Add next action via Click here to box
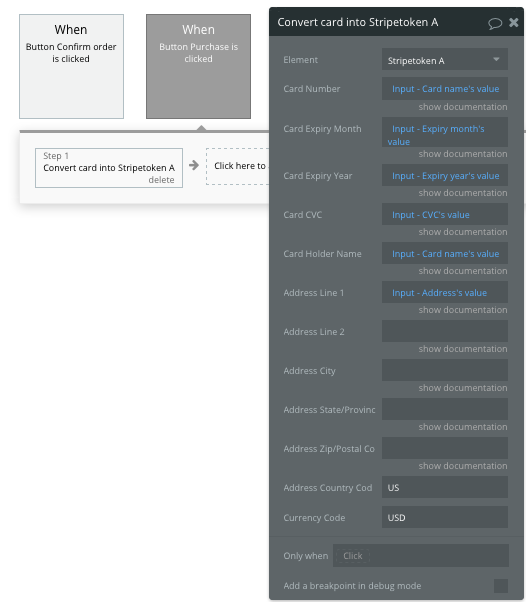Image resolution: width=526 pixels, height=602 pixels. [238, 166]
